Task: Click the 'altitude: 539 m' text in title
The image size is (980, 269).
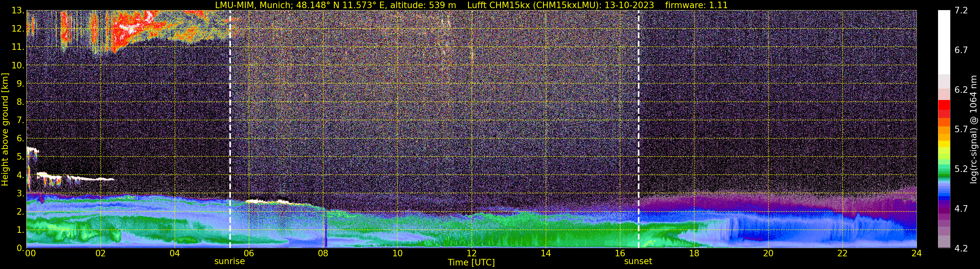Action: pyautogui.click(x=423, y=5)
